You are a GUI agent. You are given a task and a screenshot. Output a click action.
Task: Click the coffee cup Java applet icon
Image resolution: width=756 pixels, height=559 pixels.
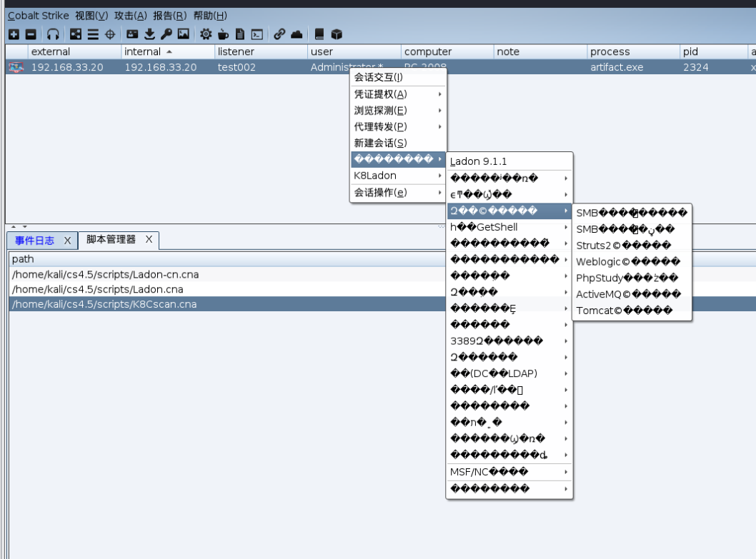(x=223, y=34)
